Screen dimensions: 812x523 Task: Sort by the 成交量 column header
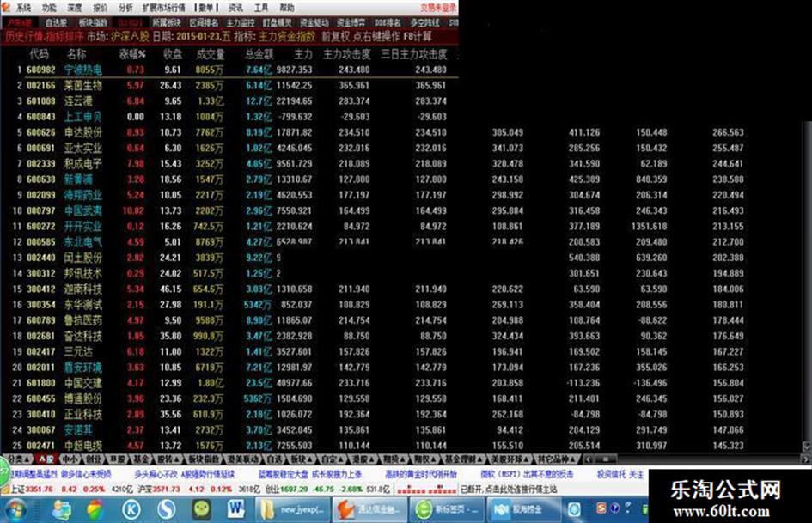(x=211, y=54)
